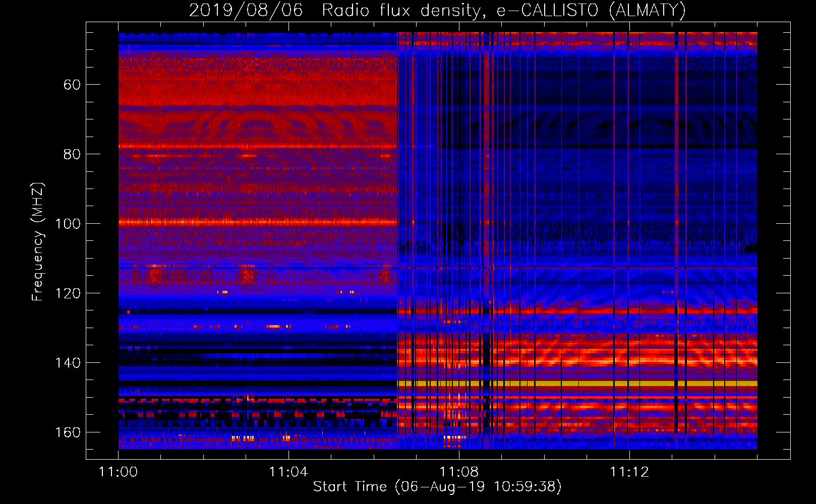
Task: Click the '11:08' time tick label
Action: coord(459,472)
